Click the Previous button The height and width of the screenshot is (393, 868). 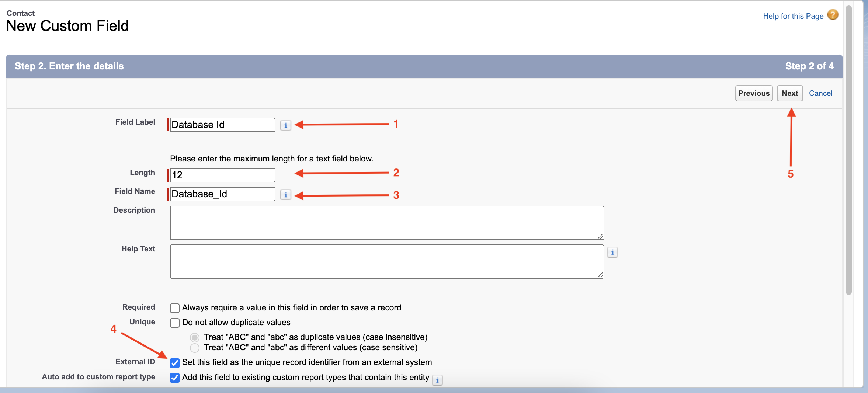[x=753, y=93]
